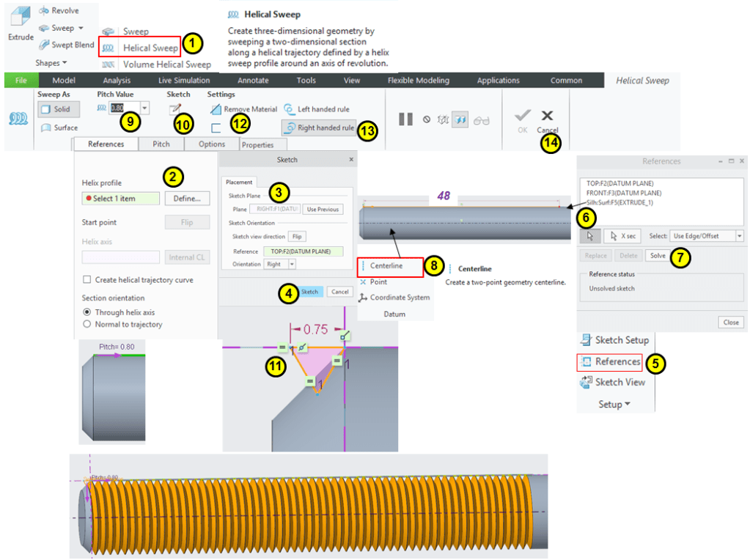Open the Use Edge/Offset select dropdown
The height and width of the screenshot is (560, 750).
point(740,236)
